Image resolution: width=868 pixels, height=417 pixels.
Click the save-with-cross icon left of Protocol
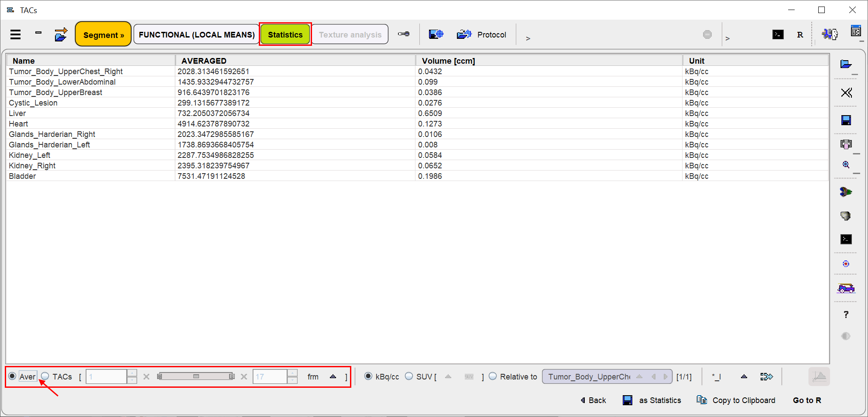(436, 34)
